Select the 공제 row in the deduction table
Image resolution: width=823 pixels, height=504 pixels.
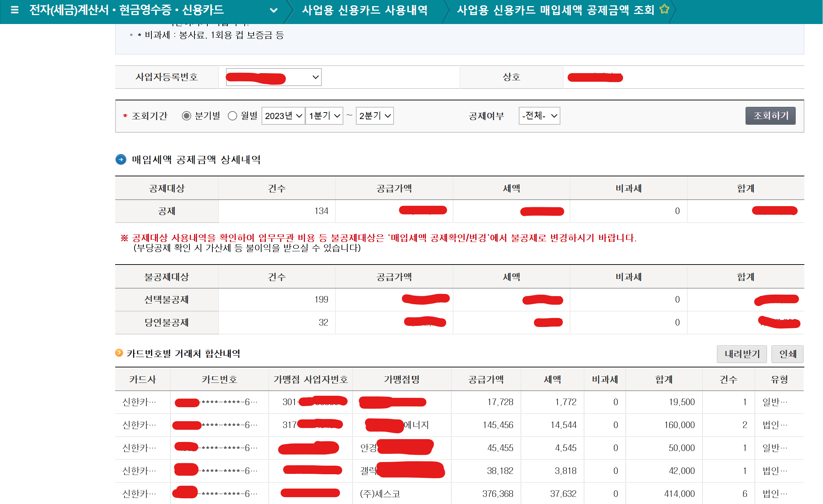[166, 211]
